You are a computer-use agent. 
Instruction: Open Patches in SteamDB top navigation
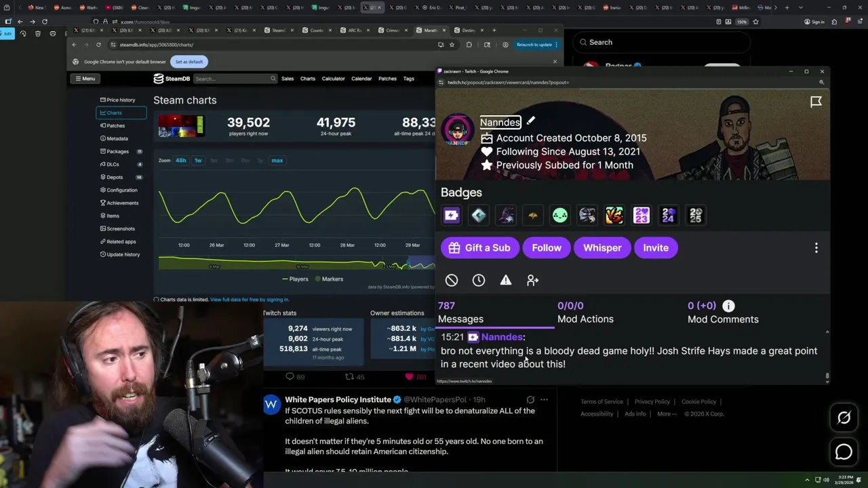pyautogui.click(x=387, y=79)
